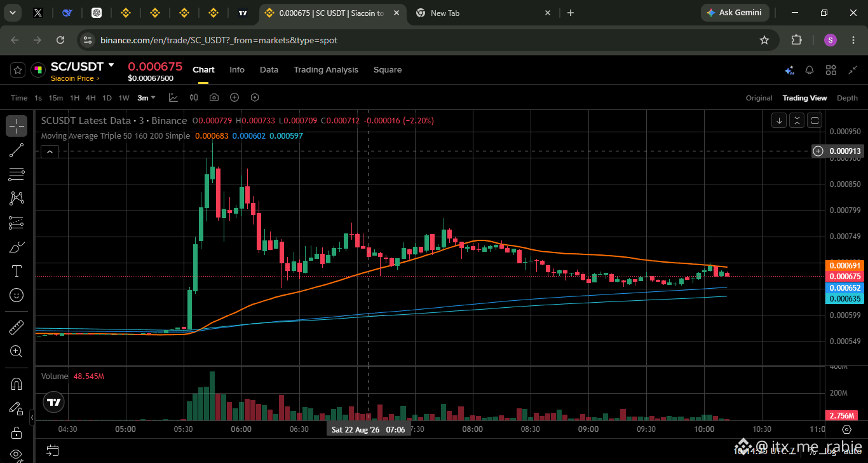Switch to the Chart tab
The image size is (868, 463).
pos(203,70)
